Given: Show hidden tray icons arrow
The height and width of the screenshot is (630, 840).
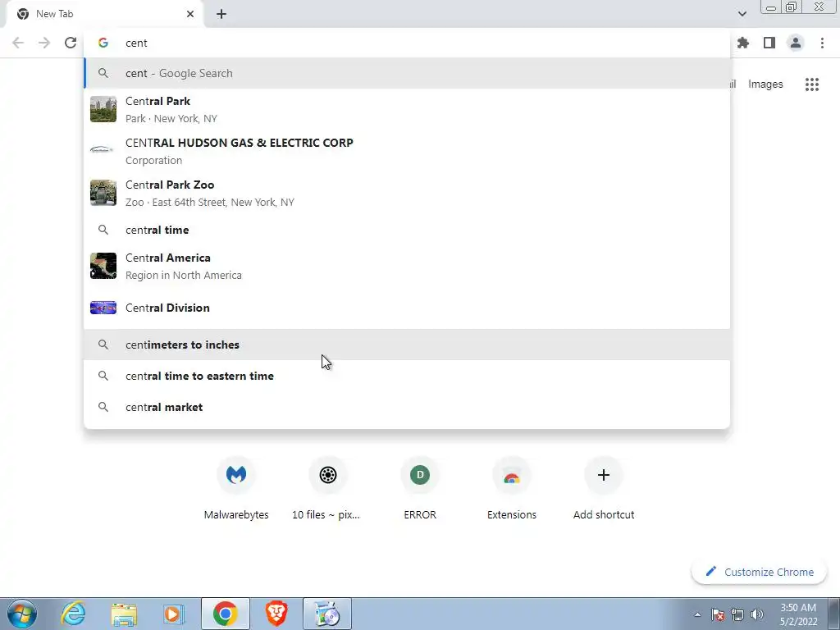Looking at the screenshot, I should (697, 614).
